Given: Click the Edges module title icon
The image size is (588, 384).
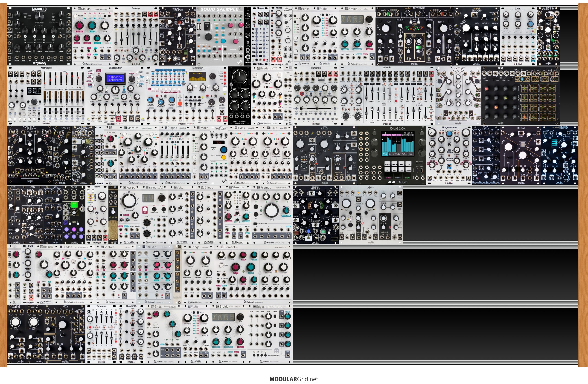Looking at the screenshot, I should pyautogui.click(x=254, y=307).
